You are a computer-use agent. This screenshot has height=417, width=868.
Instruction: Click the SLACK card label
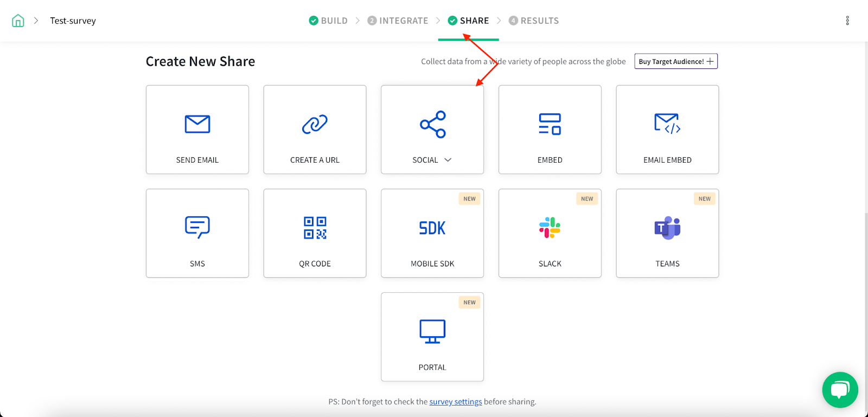(550, 264)
